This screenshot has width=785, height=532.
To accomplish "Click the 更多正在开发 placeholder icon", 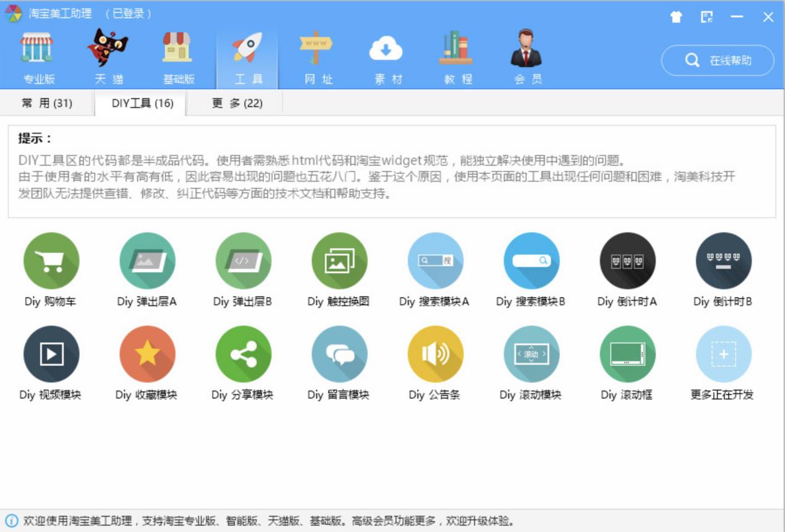I will click(723, 354).
